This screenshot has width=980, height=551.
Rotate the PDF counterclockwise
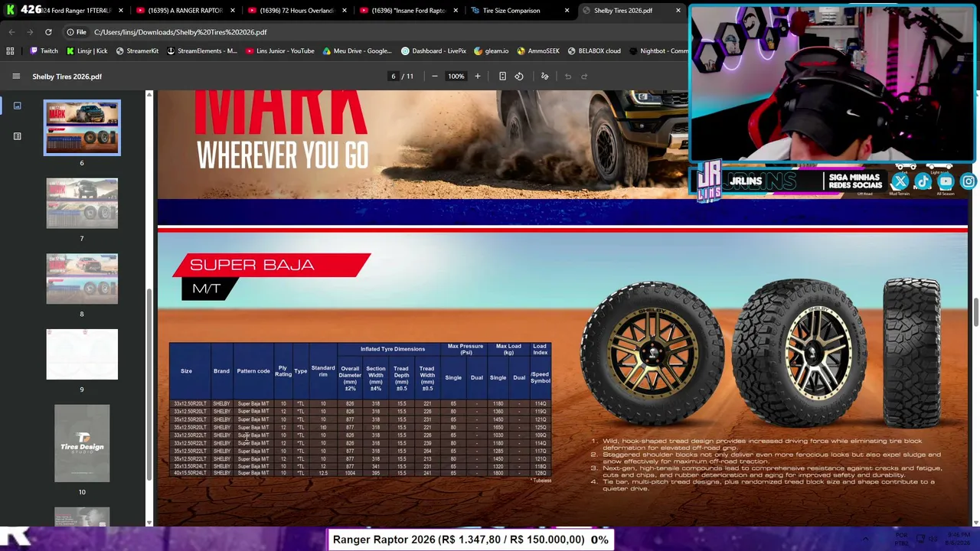[x=519, y=76]
